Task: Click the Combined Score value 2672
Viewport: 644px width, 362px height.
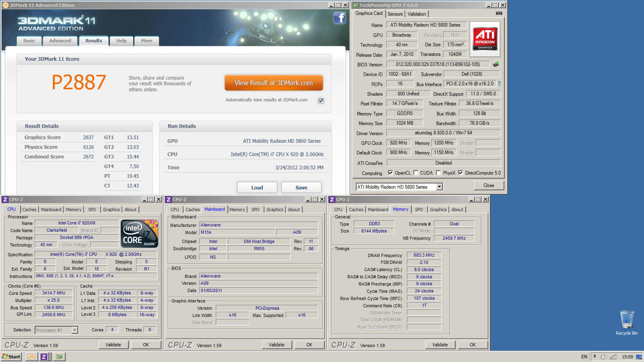Action: [x=89, y=157]
